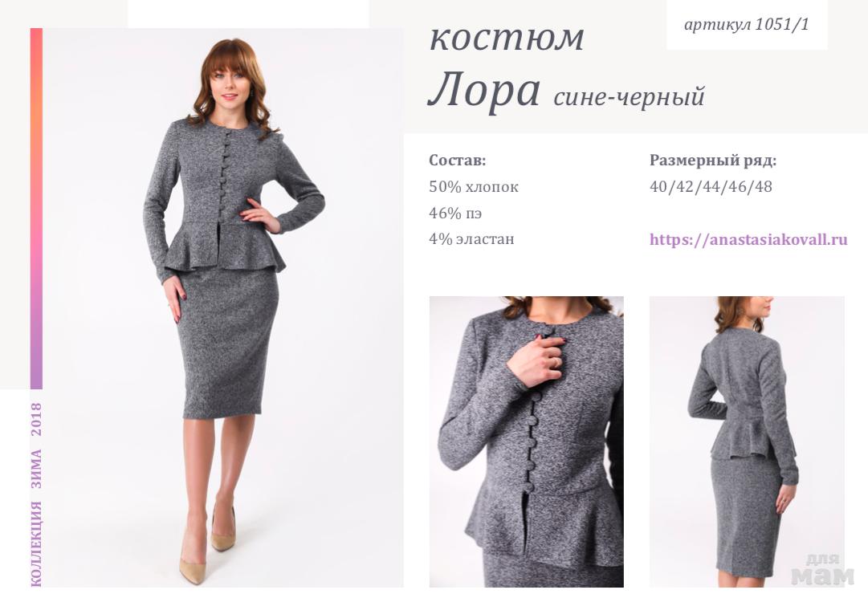This screenshot has width=868, height=598.
Task: Click the «Лора» product name
Action: pos(484,90)
